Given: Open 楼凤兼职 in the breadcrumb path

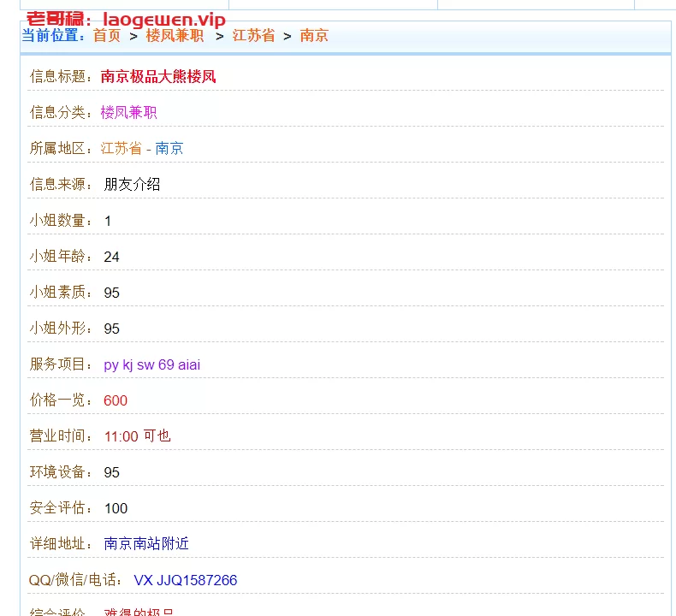Looking at the screenshot, I should coord(175,36).
